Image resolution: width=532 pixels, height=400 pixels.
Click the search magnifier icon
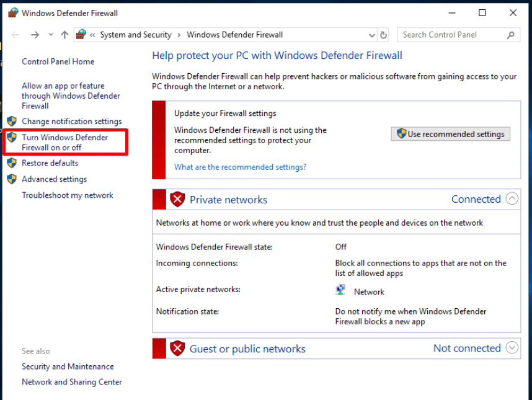(512, 35)
